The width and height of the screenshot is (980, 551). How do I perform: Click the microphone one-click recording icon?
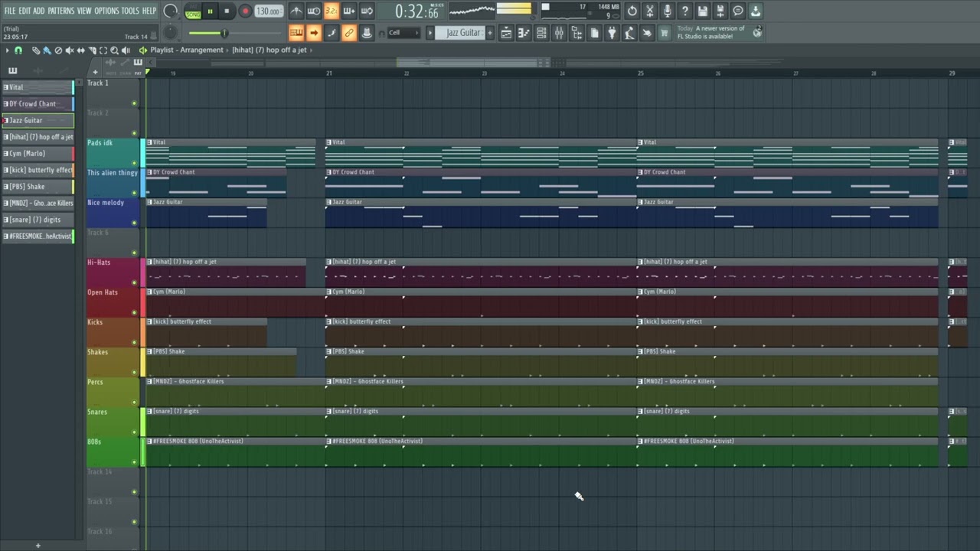pyautogui.click(x=668, y=11)
